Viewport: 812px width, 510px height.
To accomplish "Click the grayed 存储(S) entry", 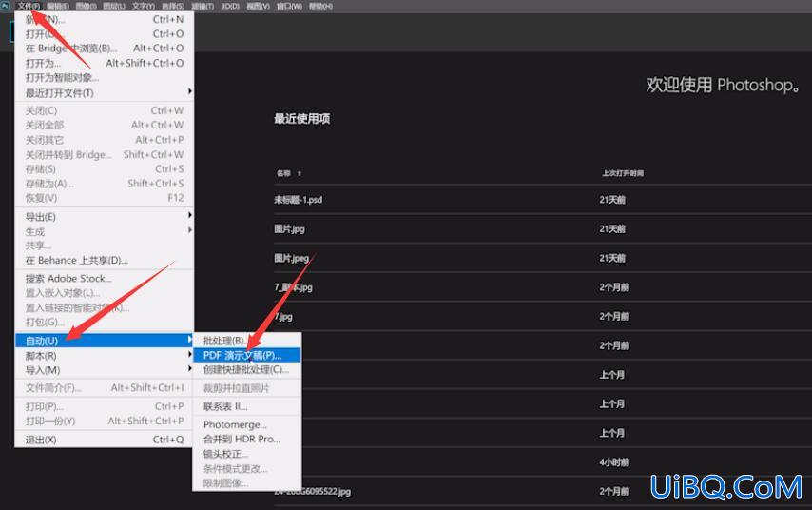I will [x=104, y=169].
